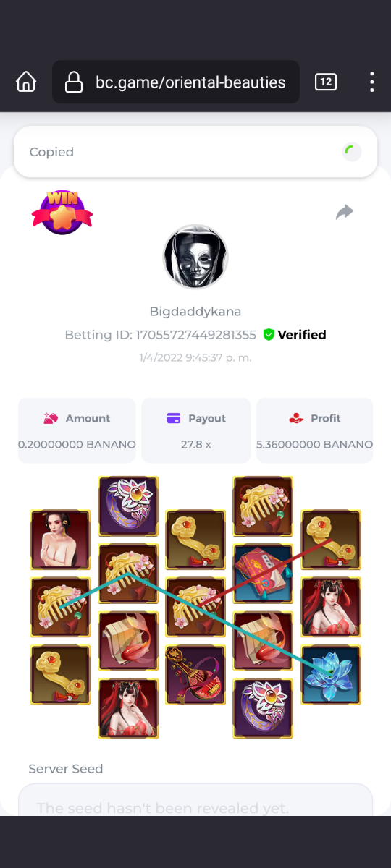Screen dimensions: 391x868
Task: Select the bc.game/oriental-beauties URL field
Action: coord(176,82)
